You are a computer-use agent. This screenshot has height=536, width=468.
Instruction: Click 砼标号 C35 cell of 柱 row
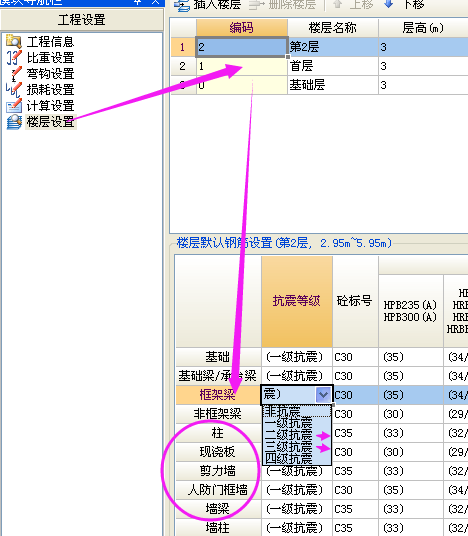tap(355, 433)
